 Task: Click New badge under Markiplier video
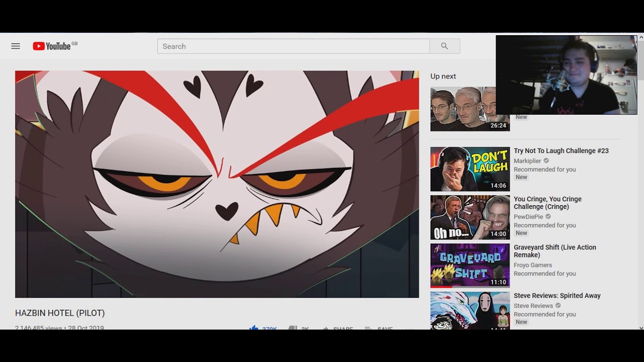coord(521,177)
